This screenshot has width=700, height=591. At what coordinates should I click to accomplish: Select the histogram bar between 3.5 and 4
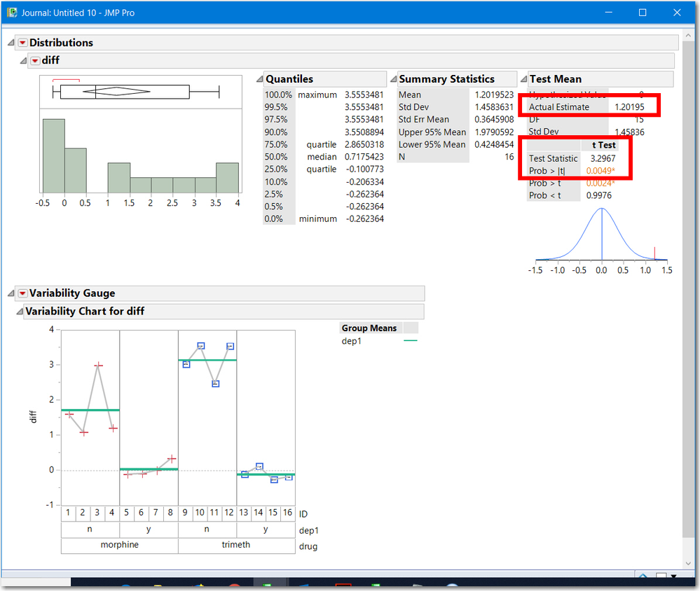click(x=227, y=178)
